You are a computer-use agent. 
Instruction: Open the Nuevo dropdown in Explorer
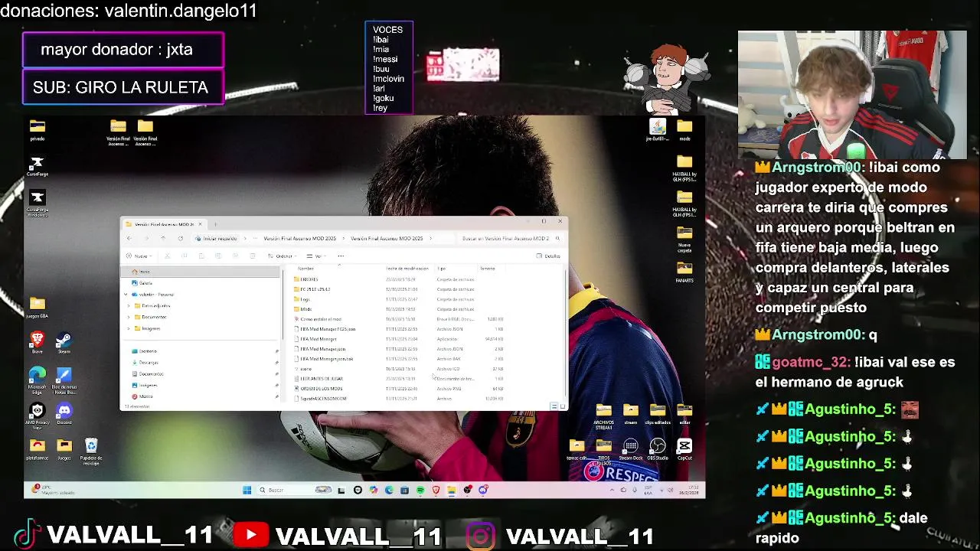pos(139,256)
